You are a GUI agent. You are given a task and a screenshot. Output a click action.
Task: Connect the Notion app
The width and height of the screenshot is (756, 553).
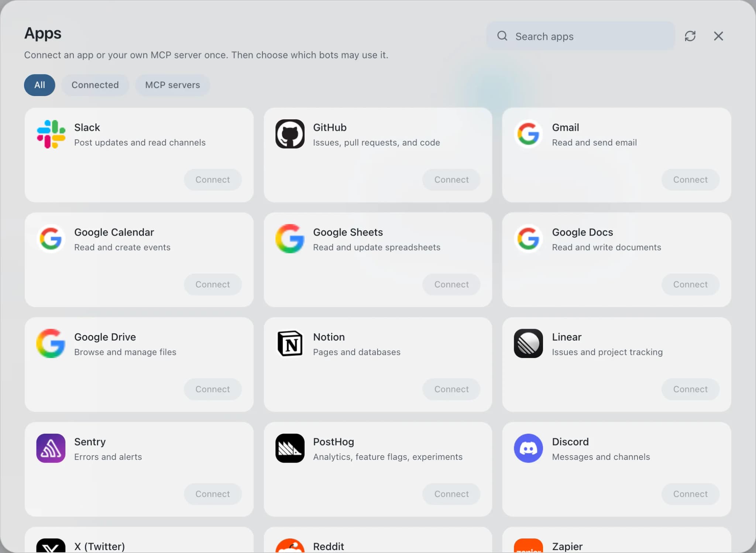coord(451,389)
